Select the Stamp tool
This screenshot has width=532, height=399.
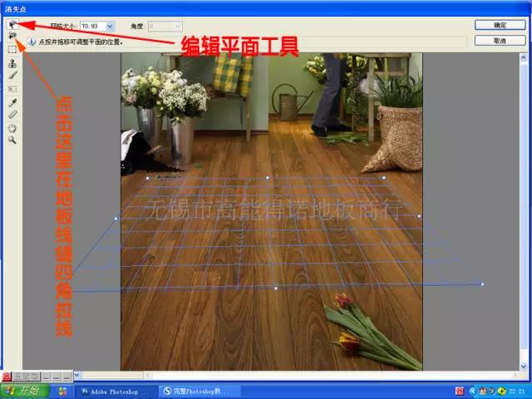click(12, 63)
